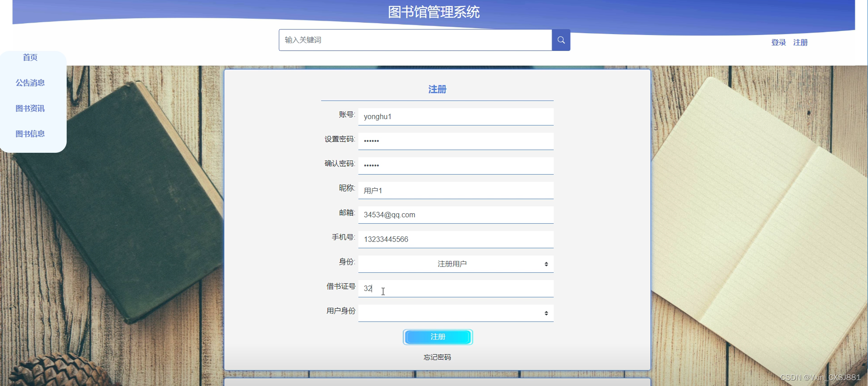This screenshot has height=386, width=868.
Task: Click the 手机号 field with 13233445566
Action: 456,239
